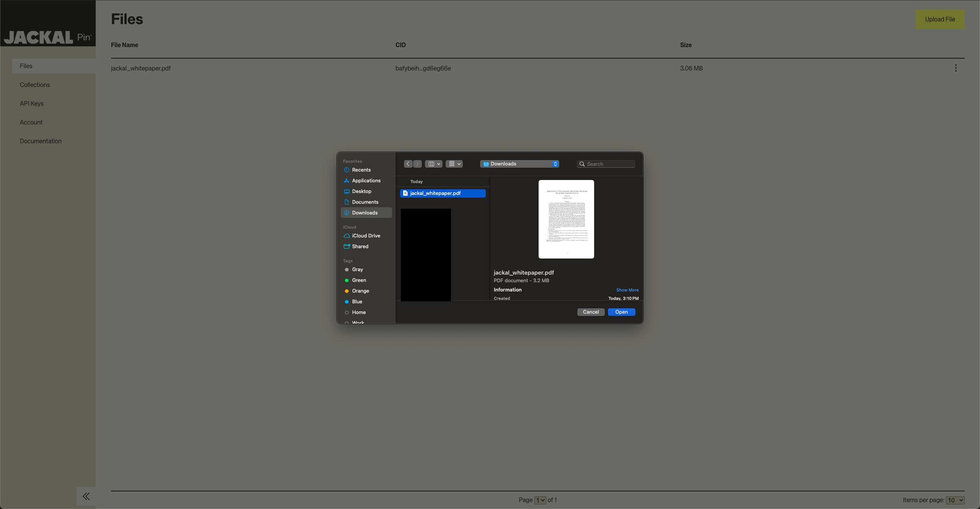
Task: Click the Upload File button
Action: 940,20
